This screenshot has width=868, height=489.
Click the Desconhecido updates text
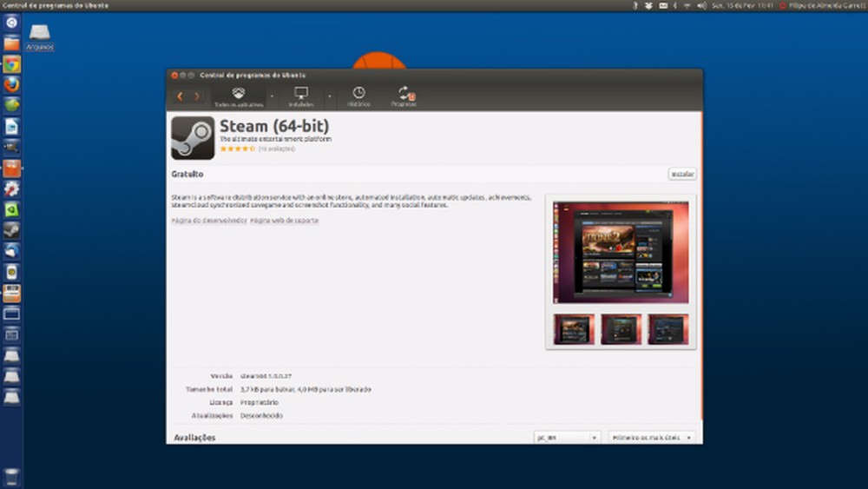click(261, 416)
